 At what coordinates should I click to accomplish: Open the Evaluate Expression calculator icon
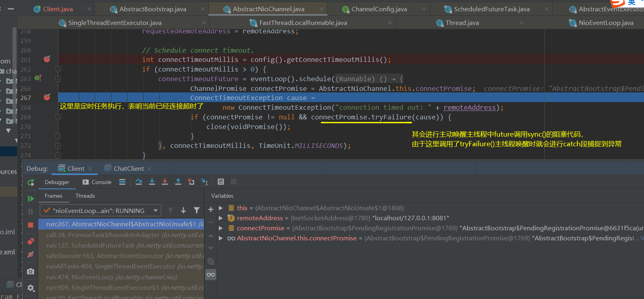[221, 182]
